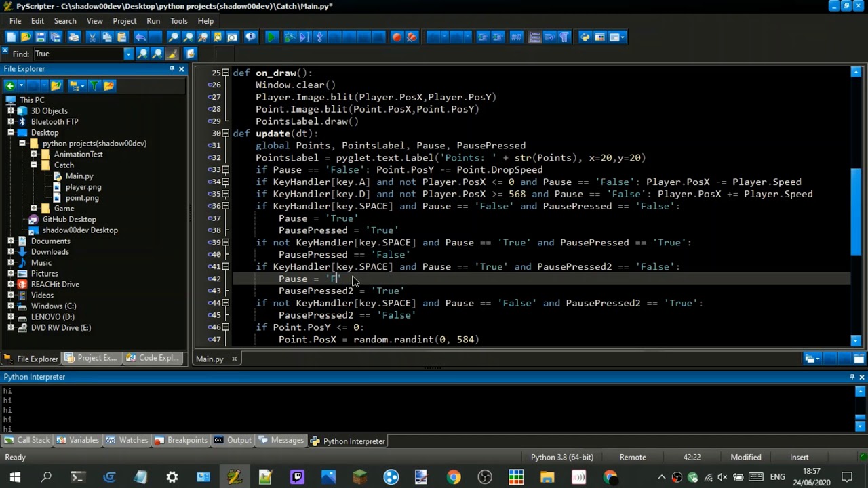Click Find Next magnifier in Find toolbar
The height and width of the screenshot is (488, 868).
pyautogui.click(x=142, y=54)
